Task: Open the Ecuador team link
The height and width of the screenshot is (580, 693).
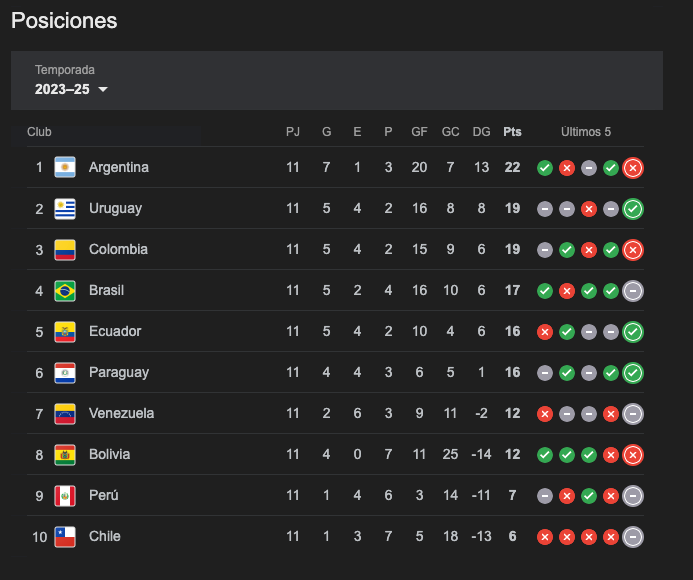Action: click(x=115, y=331)
